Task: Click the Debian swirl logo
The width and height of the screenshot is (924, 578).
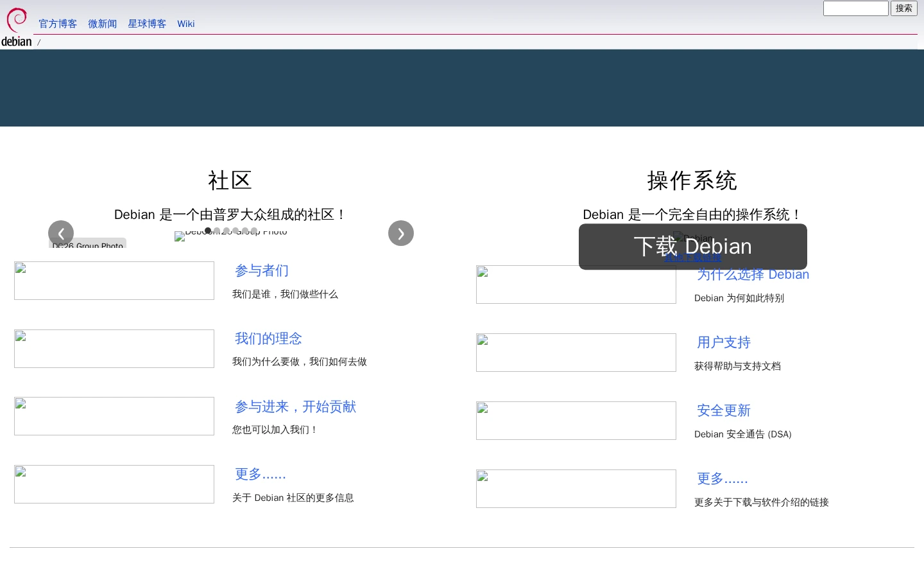Action: [17, 27]
